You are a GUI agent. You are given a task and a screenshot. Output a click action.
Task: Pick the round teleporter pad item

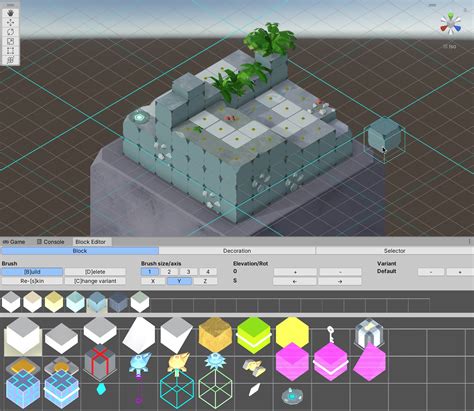[292, 395]
